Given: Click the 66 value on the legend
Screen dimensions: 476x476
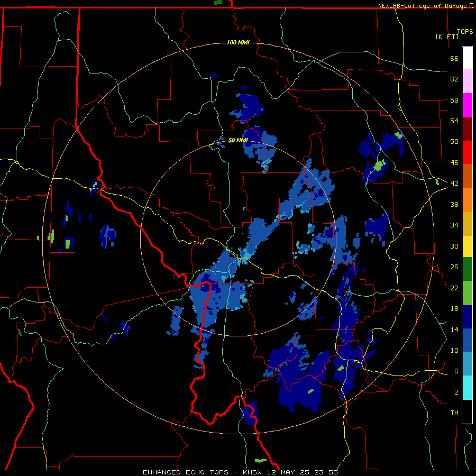Looking at the screenshot, I should (x=454, y=59).
